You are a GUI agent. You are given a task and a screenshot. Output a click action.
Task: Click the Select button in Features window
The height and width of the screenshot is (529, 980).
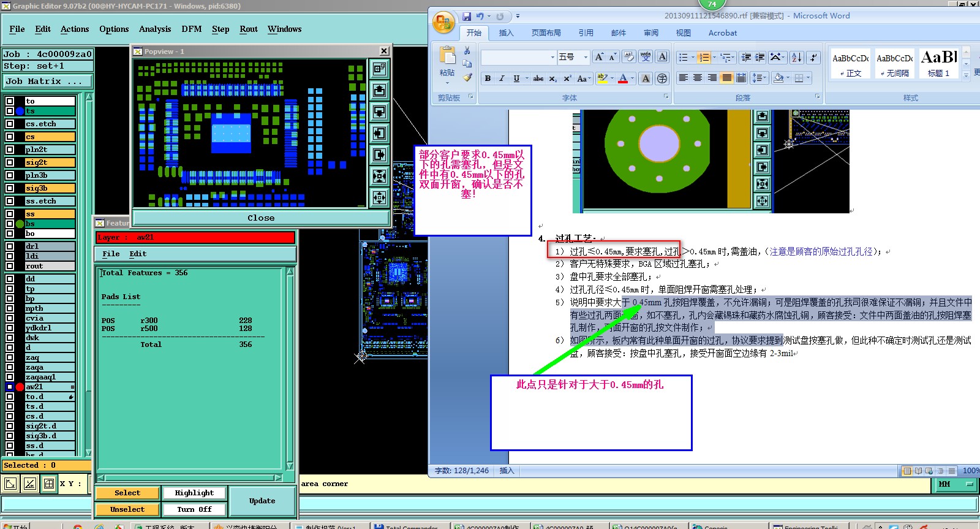click(127, 493)
